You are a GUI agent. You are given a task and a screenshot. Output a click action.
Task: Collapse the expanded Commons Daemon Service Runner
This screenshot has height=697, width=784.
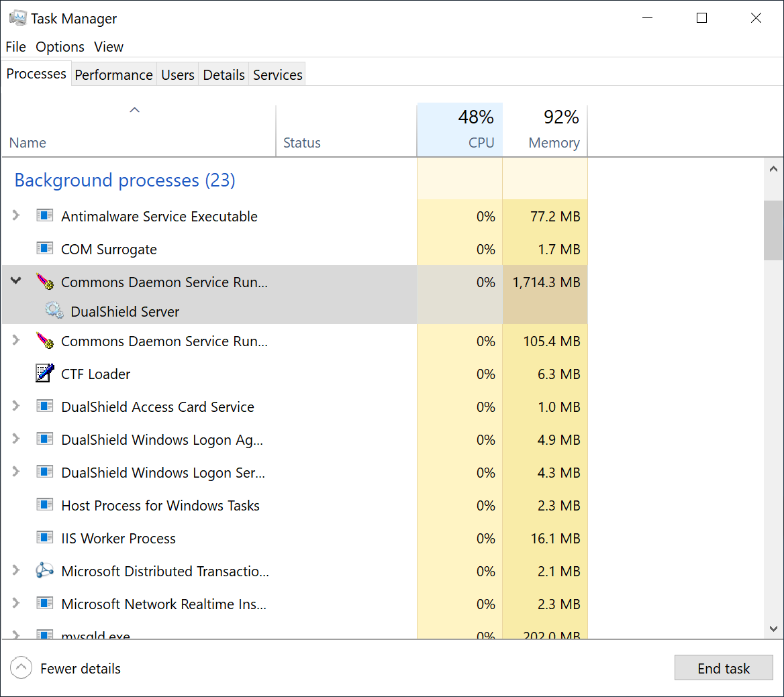[16, 281]
